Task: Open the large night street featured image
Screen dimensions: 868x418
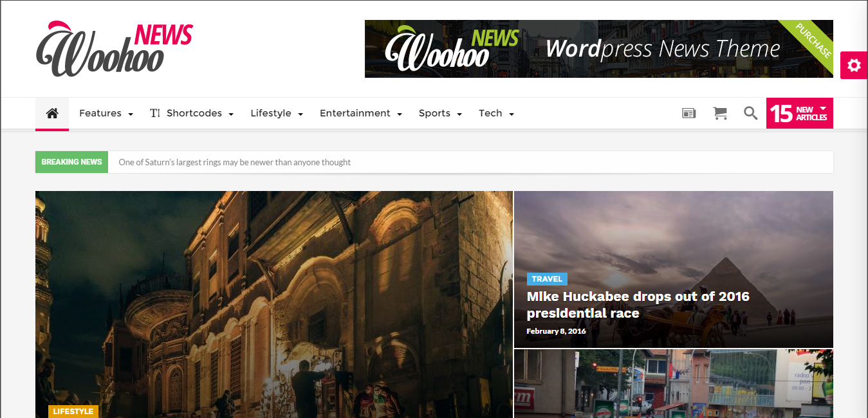Action: [274, 304]
